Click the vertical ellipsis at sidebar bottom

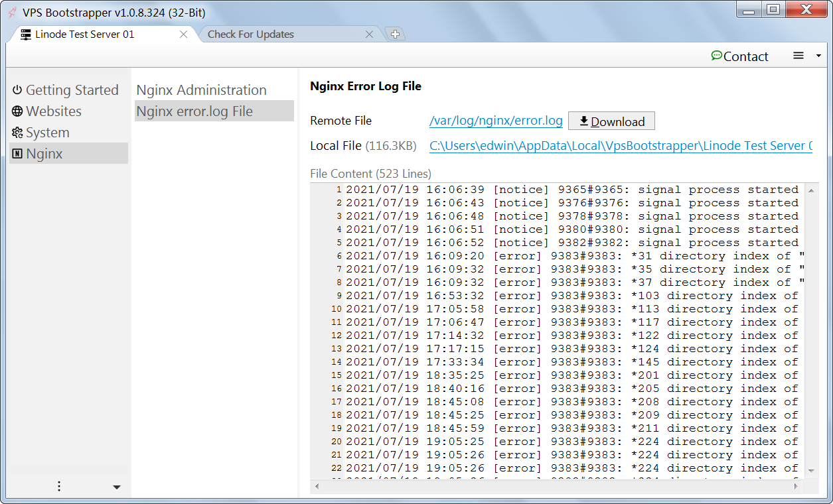pyautogui.click(x=58, y=486)
